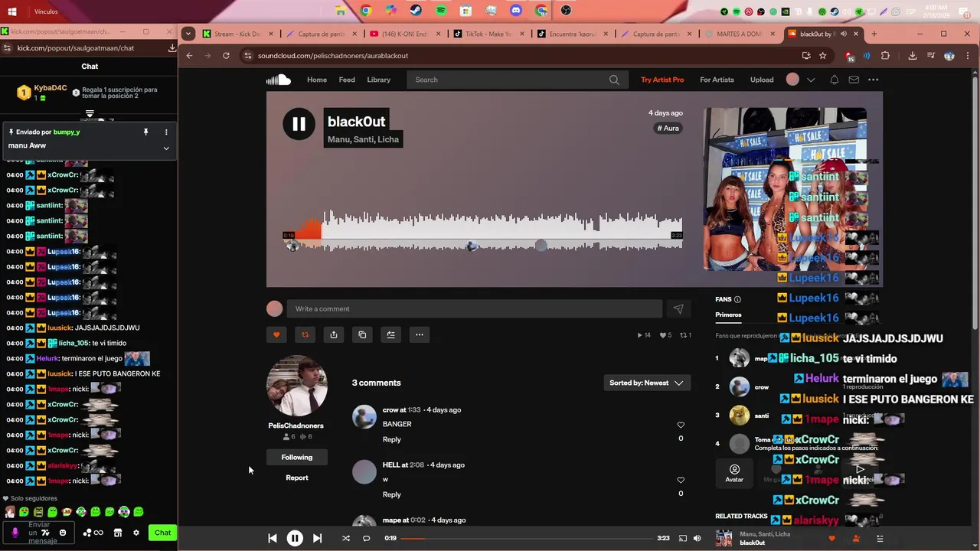Viewport: 980px width, 551px height.
Task: Collapse the pinned message in Kick chat
Action: pos(166,148)
